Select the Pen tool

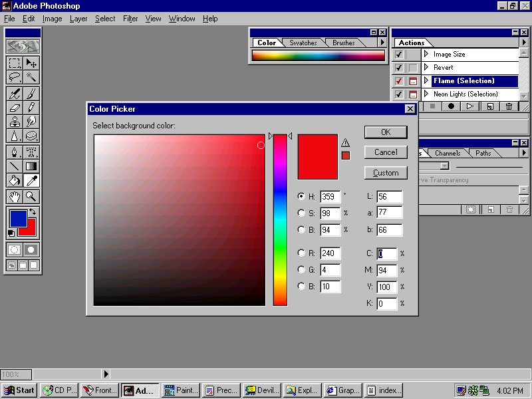point(14,152)
